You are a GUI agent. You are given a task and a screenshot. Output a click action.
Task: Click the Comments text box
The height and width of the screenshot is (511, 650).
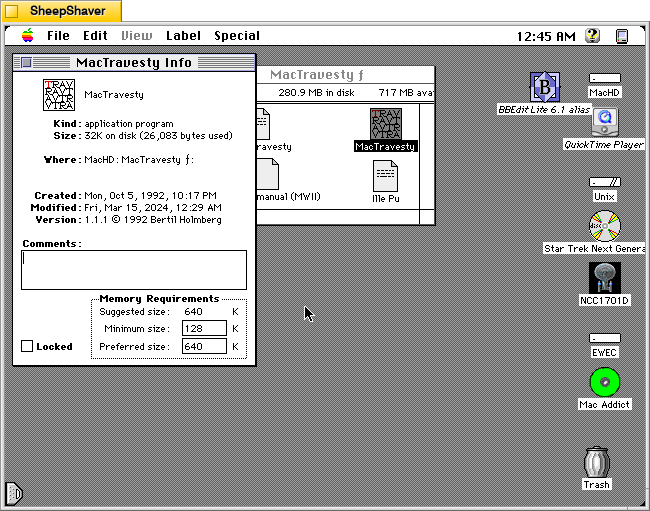point(134,270)
